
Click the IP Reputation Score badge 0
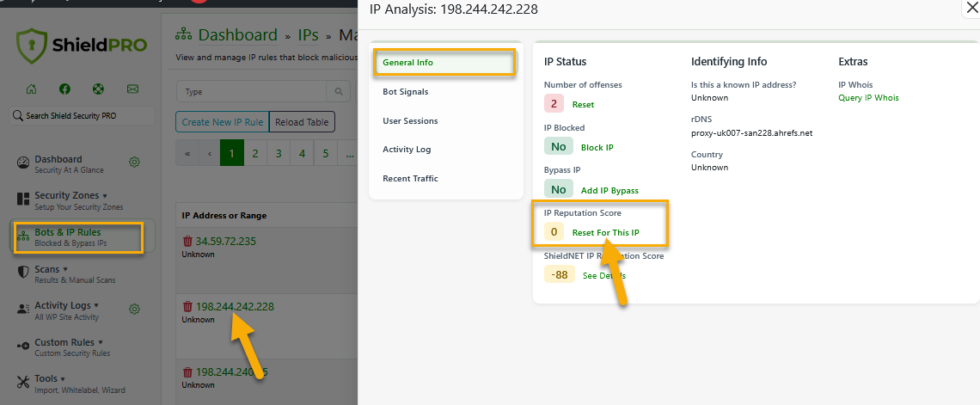(554, 232)
